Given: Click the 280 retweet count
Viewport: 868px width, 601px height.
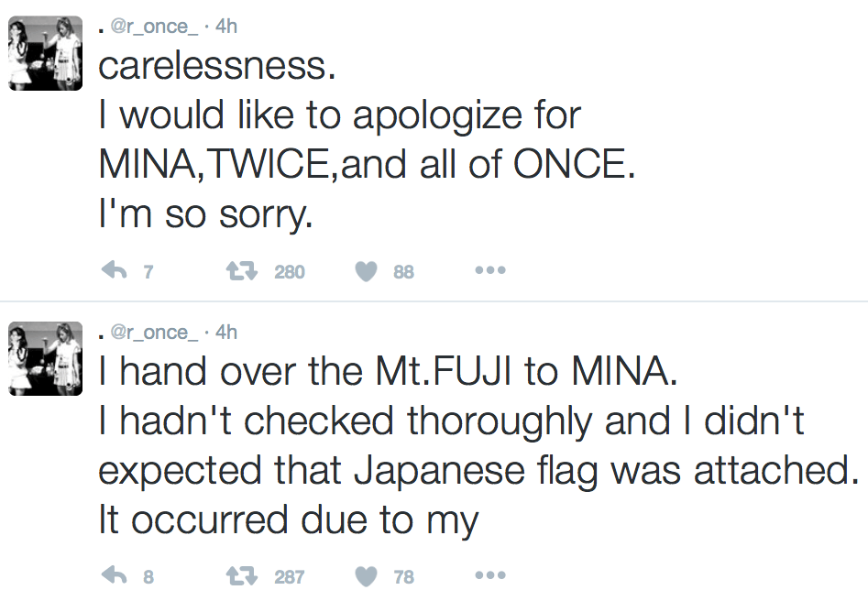Looking at the screenshot, I should [290, 272].
